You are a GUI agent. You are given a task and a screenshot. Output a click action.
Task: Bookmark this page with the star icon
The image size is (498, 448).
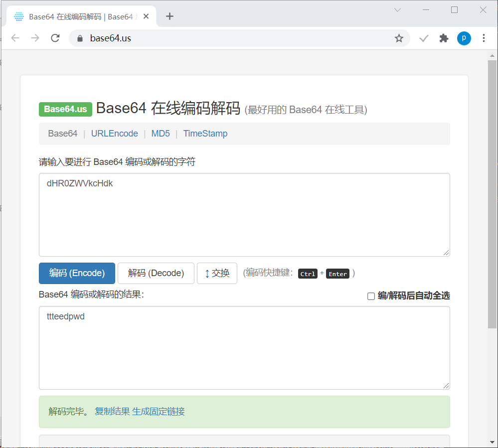click(398, 38)
